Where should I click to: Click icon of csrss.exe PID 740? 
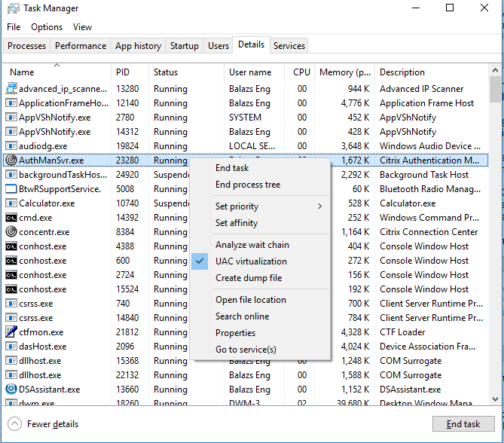click(x=11, y=304)
